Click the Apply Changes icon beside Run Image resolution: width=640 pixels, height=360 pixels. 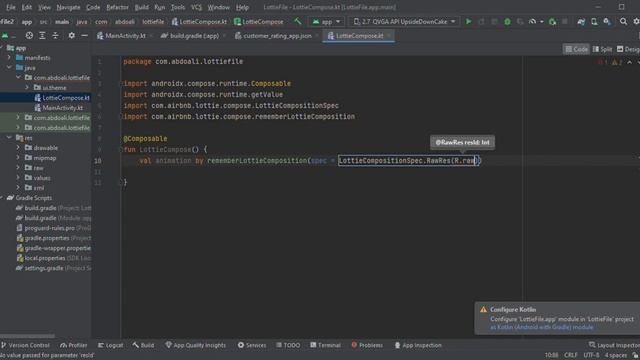(482, 21)
